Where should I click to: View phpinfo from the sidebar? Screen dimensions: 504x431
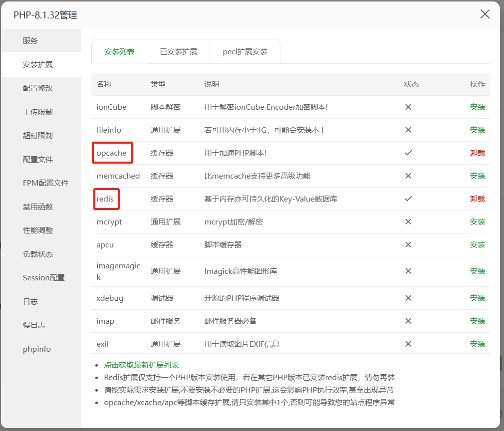[36, 349]
